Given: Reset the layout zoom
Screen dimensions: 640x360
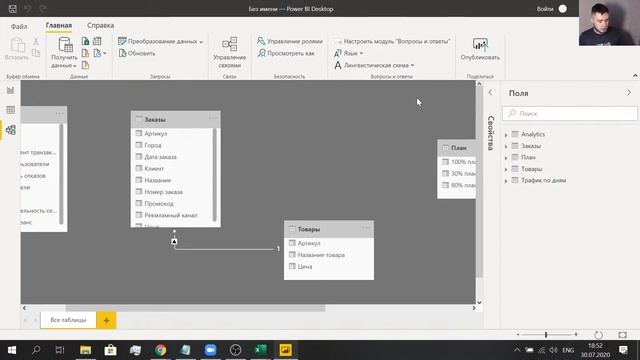Looking at the screenshot, I should (x=599, y=335).
